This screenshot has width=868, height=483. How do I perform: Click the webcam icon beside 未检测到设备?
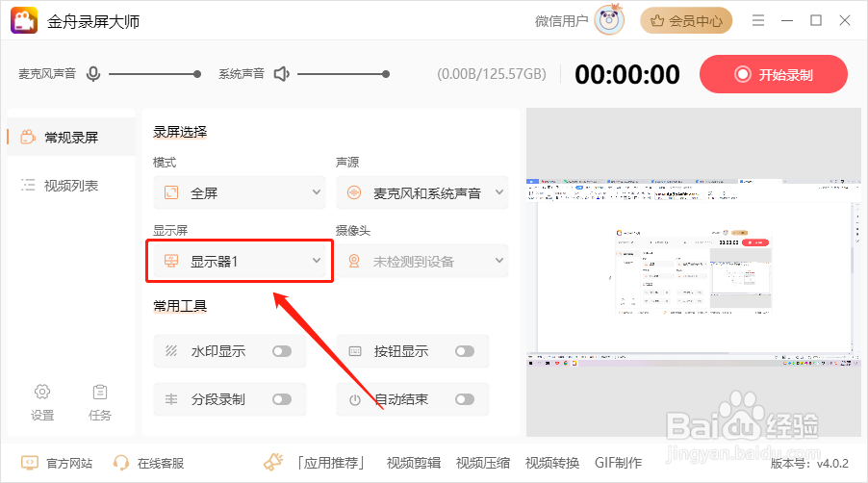point(354,261)
